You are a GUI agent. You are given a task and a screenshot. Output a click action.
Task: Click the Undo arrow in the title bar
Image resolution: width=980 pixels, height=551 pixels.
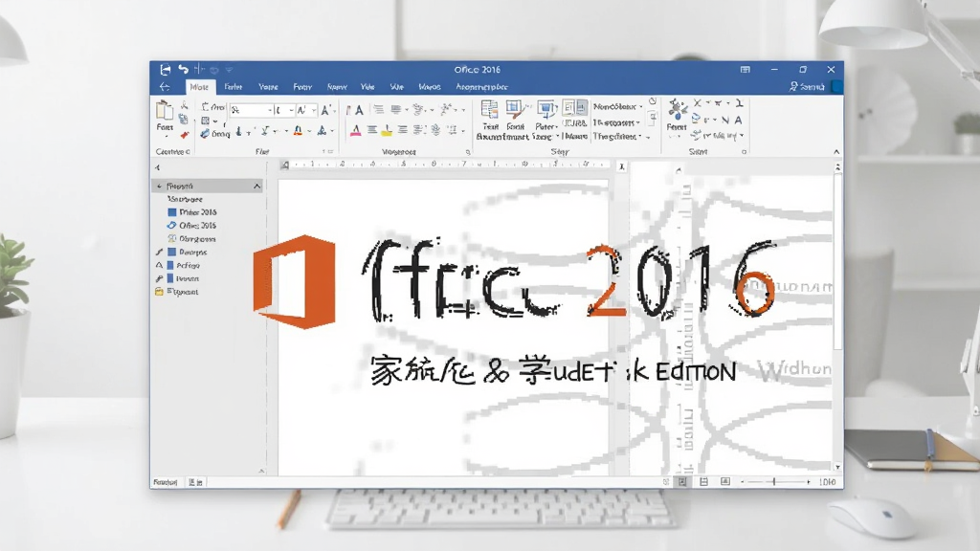tap(183, 69)
